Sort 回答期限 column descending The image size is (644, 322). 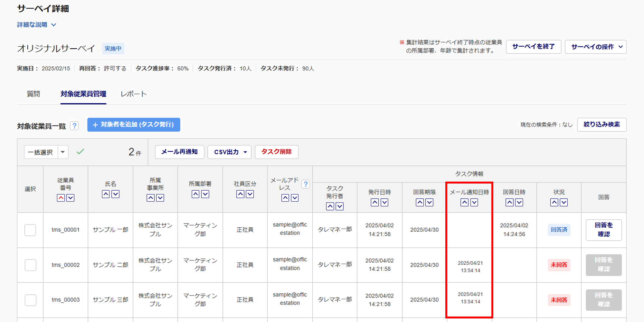pos(429,202)
